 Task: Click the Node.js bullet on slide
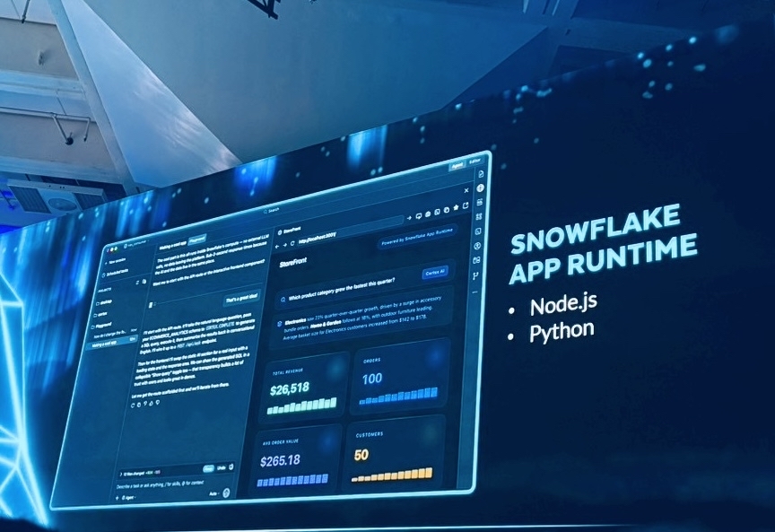tap(563, 305)
